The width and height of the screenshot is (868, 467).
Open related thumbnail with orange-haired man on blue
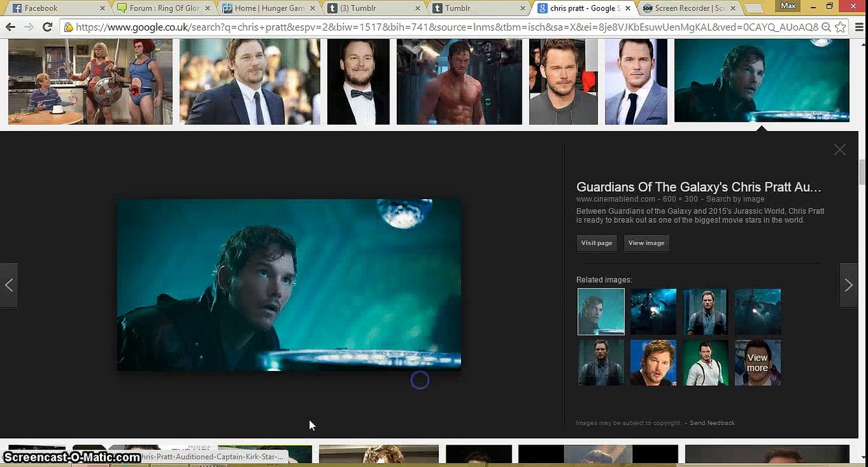click(x=653, y=363)
